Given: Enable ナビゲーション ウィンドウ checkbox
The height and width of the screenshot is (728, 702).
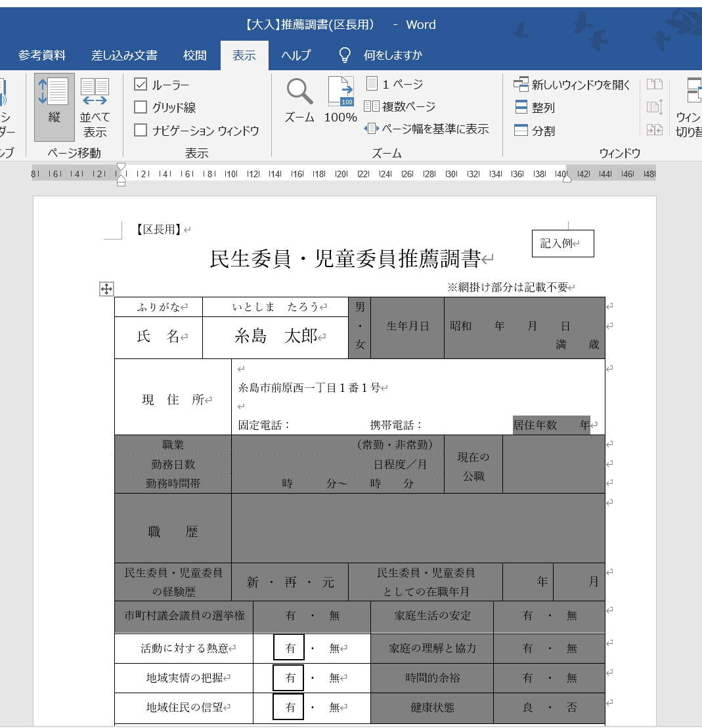Looking at the screenshot, I should (x=141, y=130).
